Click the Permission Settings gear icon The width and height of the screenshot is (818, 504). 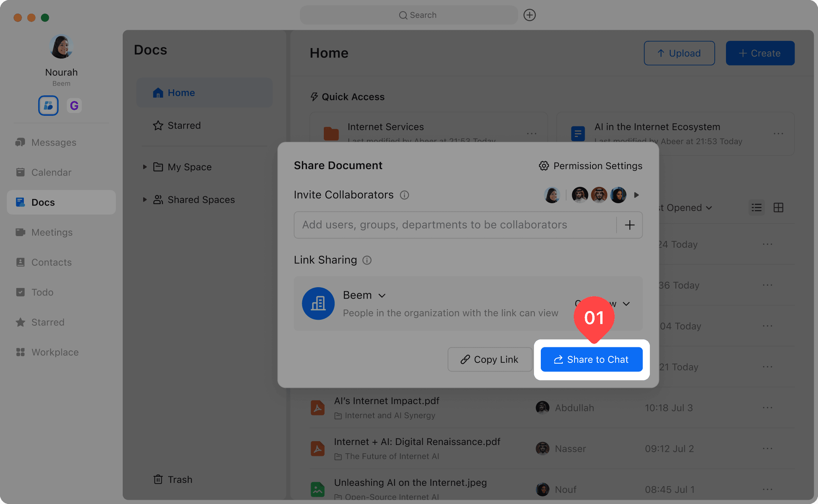(x=544, y=166)
